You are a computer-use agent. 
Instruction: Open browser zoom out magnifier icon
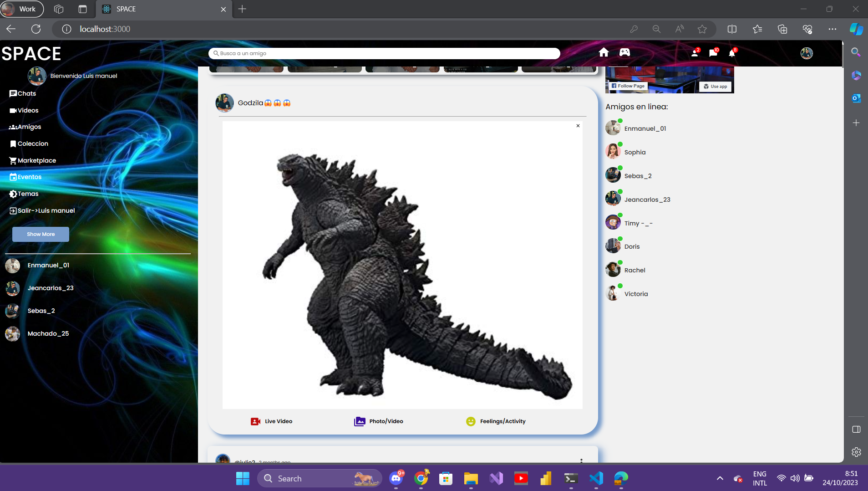[656, 29]
